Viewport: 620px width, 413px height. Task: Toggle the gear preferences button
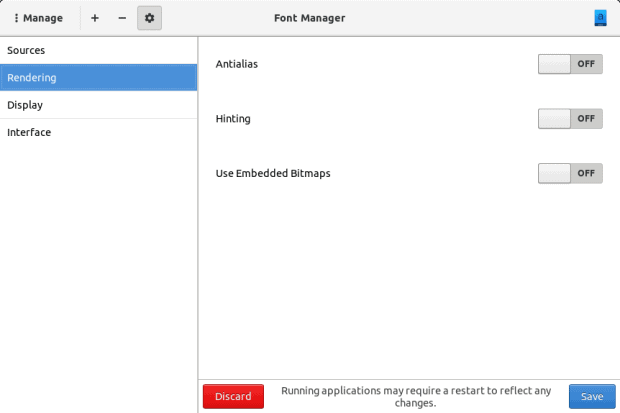pos(149,18)
